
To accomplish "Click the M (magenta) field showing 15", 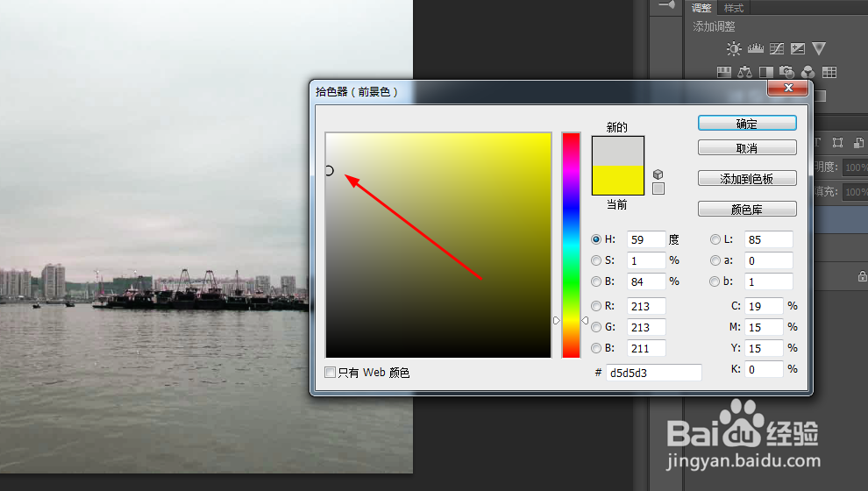I will pyautogui.click(x=764, y=327).
